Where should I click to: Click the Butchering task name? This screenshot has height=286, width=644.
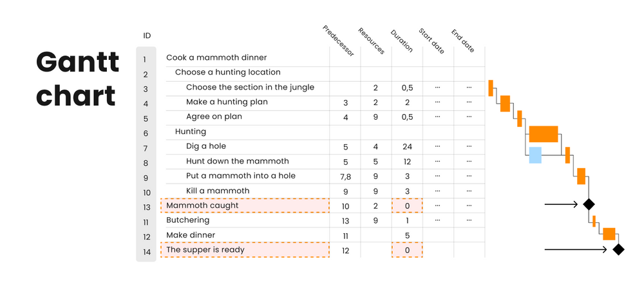(x=188, y=220)
